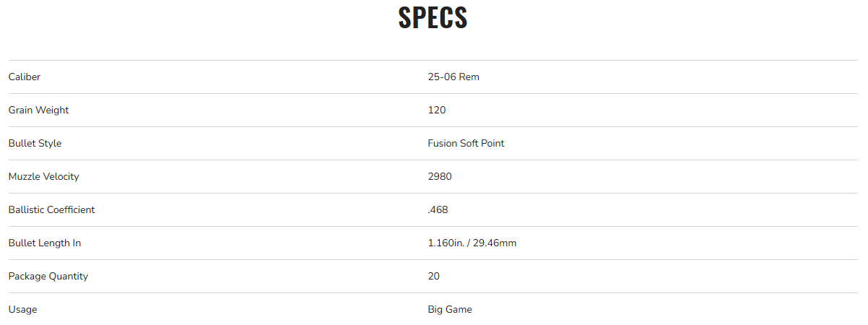Click the Caliber label
The width and height of the screenshot is (868, 325).
point(25,77)
